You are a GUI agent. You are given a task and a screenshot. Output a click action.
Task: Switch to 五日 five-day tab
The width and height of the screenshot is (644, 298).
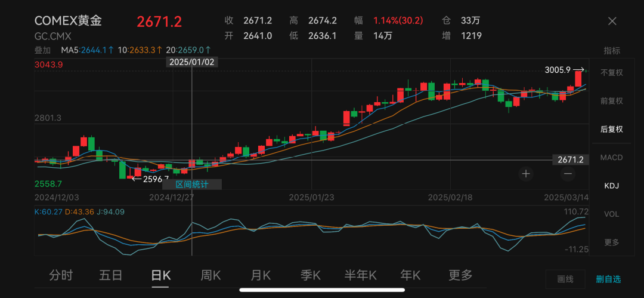pos(111,275)
